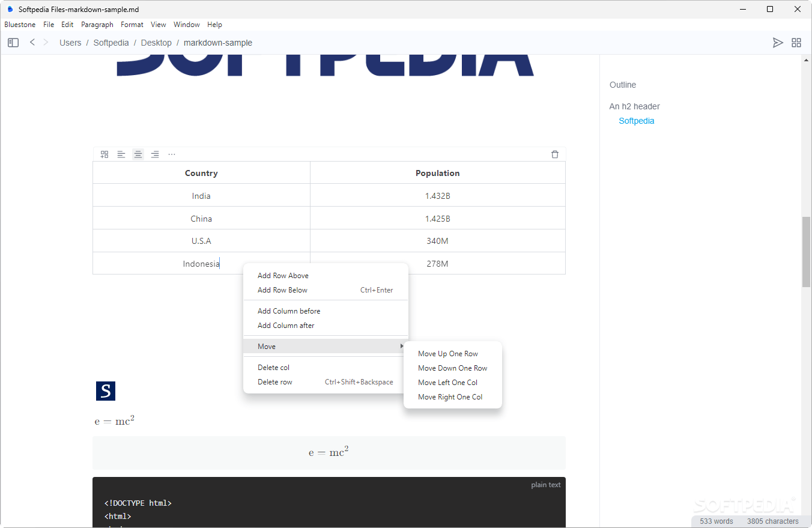Click the China table cell
The image size is (812, 528).
(x=201, y=219)
